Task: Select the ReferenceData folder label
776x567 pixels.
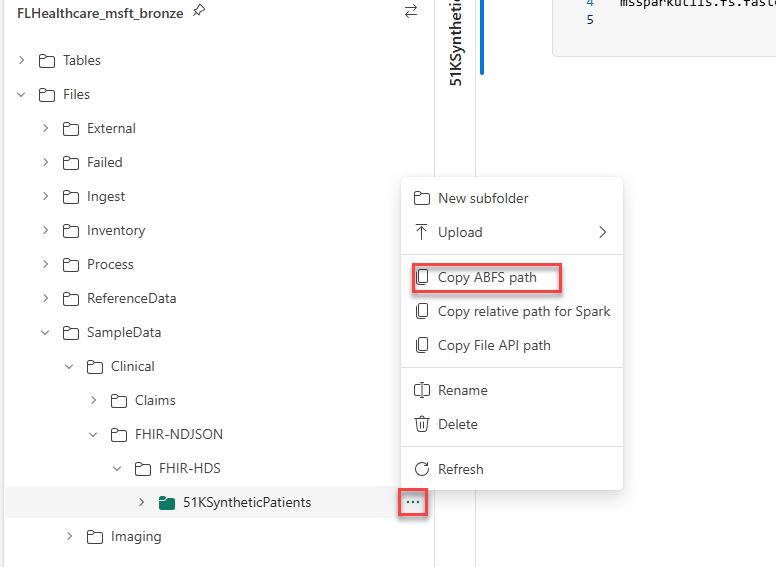Action: point(132,298)
